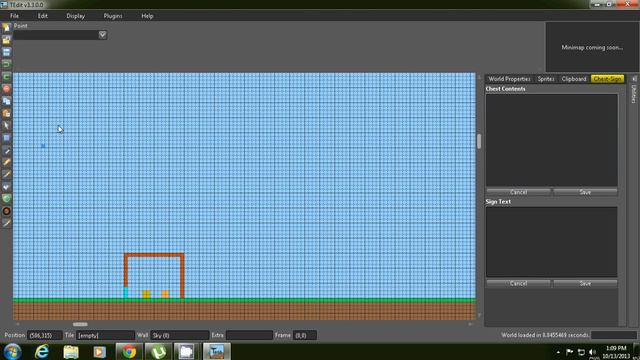640x360 pixels.
Task: Open uTorrent from the taskbar
Action: click(x=158, y=351)
